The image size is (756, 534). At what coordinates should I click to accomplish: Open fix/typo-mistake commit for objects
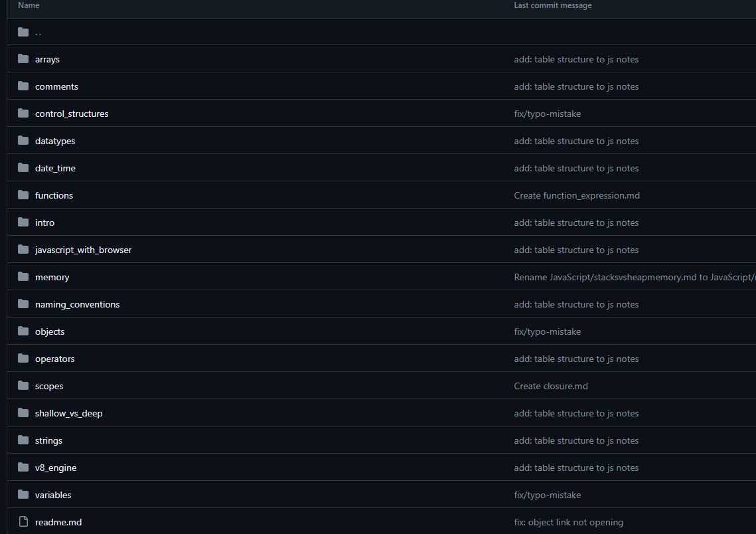coord(547,331)
